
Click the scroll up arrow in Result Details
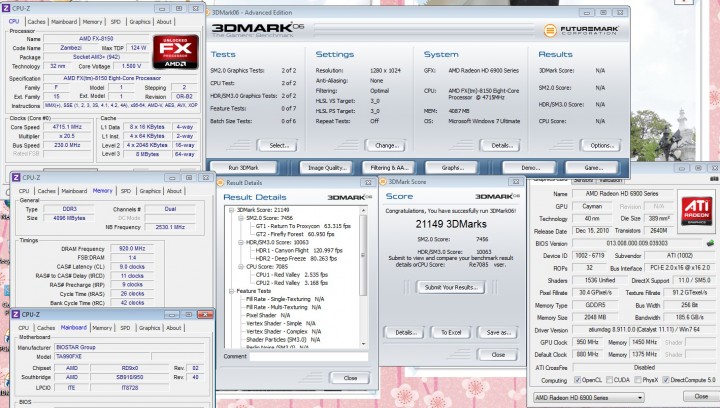coord(364,210)
